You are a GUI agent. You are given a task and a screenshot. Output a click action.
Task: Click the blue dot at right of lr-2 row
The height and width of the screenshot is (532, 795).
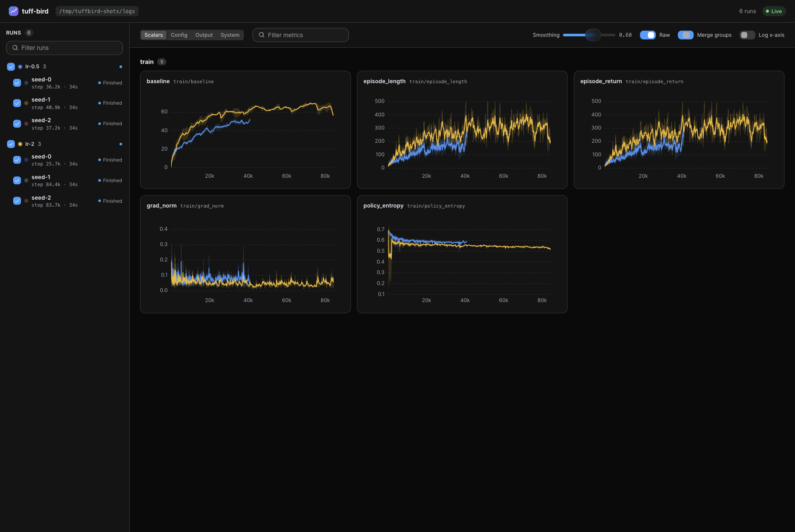[x=121, y=144]
